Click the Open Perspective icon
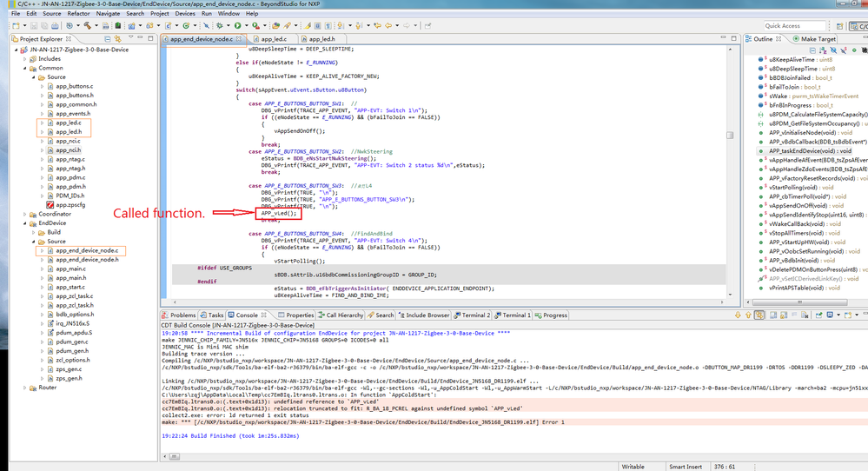The width and height of the screenshot is (868, 471). [x=840, y=25]
